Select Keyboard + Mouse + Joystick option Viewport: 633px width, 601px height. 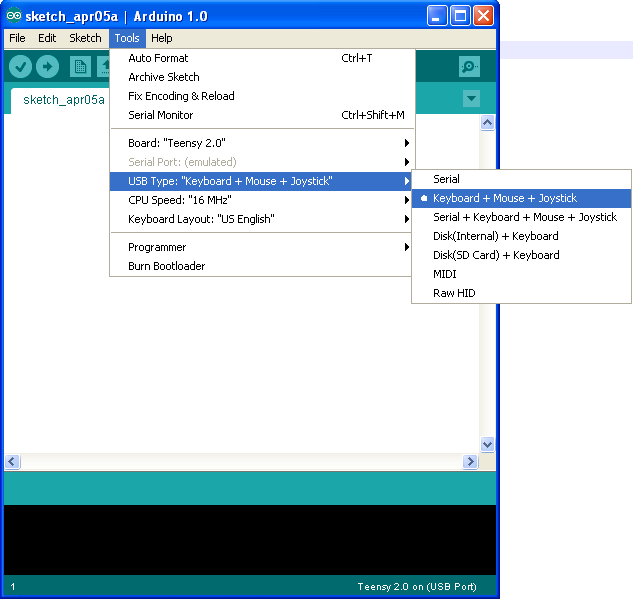pos(521,198)
